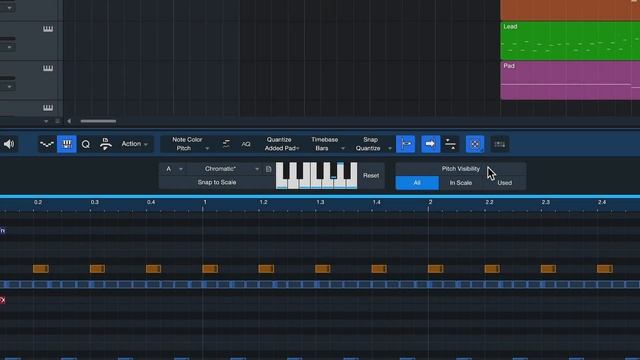
Task: Toggle the AQ auto-quantize button
Action: 246,144
